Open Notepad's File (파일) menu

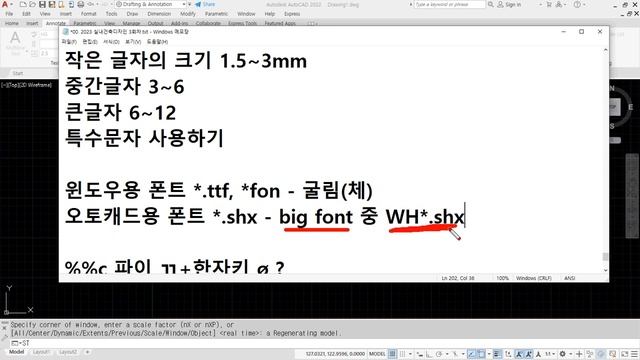pyautogui.click(x=69, y=42)
